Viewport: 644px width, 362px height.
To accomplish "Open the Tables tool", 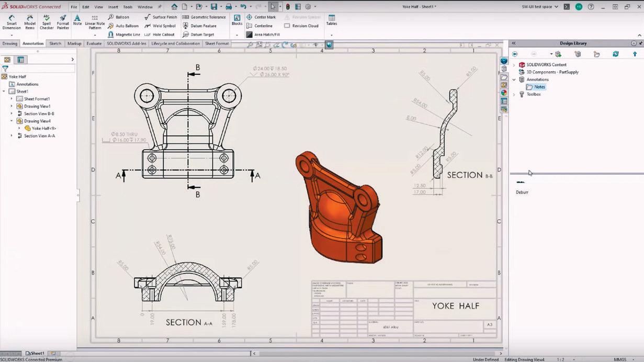I will [332, 20].
